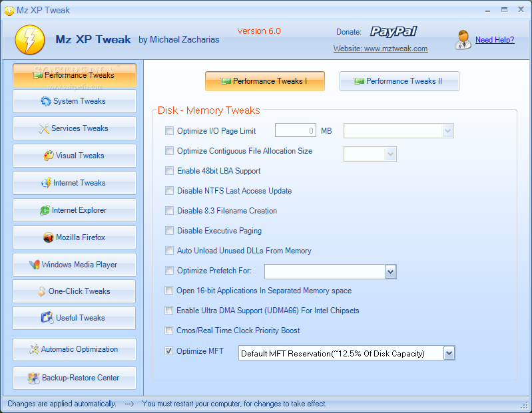532x413 pixels.
Task: Click 'You must restart your computer' status text
Action: coord(234,404)
